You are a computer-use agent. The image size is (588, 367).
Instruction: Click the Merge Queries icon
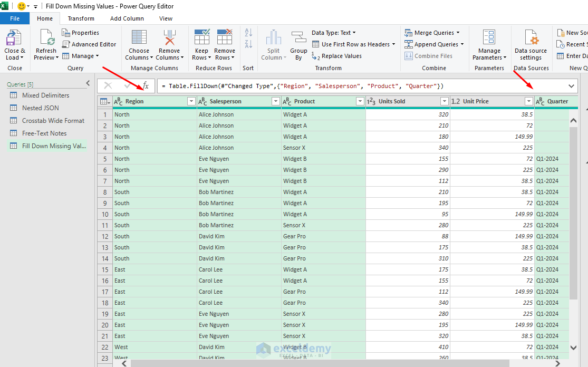pos(409,33)
